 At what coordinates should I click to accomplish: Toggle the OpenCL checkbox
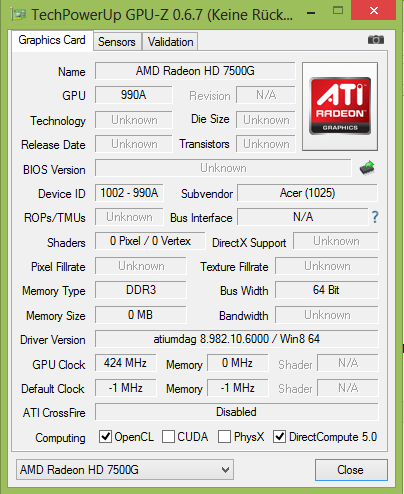pos(105,436)
